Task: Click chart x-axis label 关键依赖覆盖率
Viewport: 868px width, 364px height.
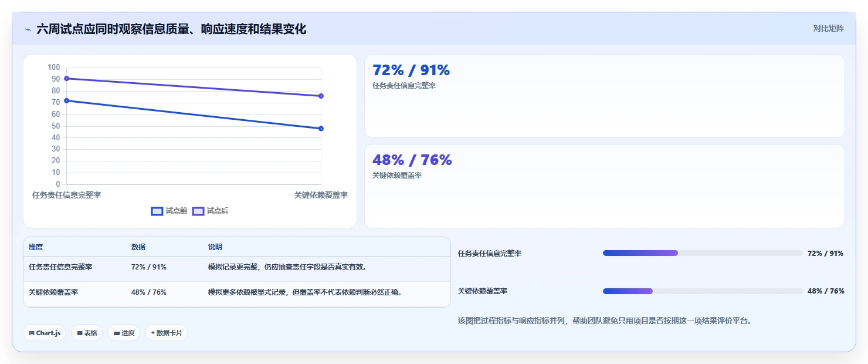Action: pos(321,195)
